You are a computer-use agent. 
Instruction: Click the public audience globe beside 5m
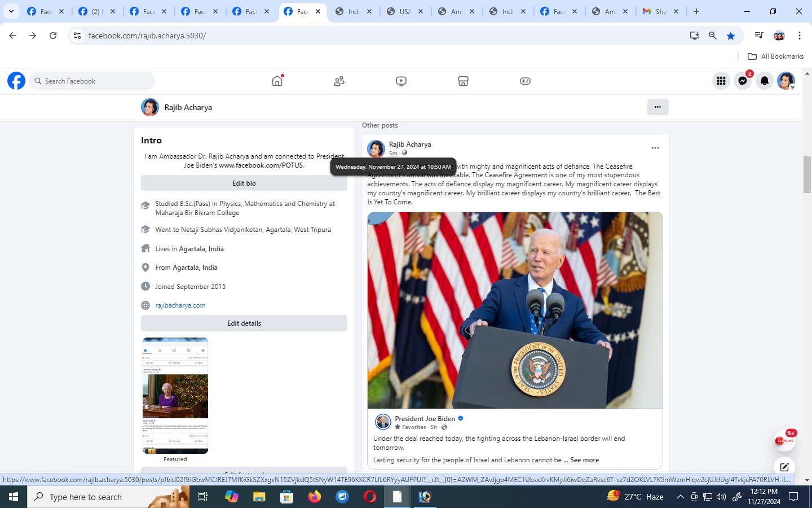tap(404, 153)
